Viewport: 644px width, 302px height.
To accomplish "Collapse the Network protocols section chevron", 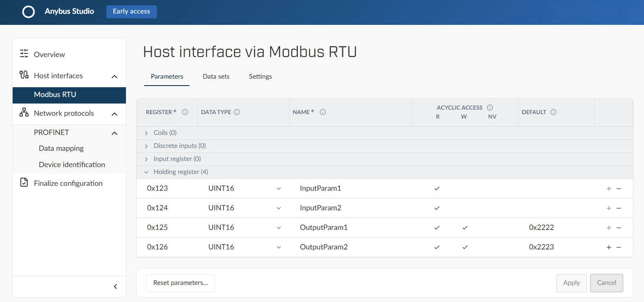I will [x=115, y=114].
